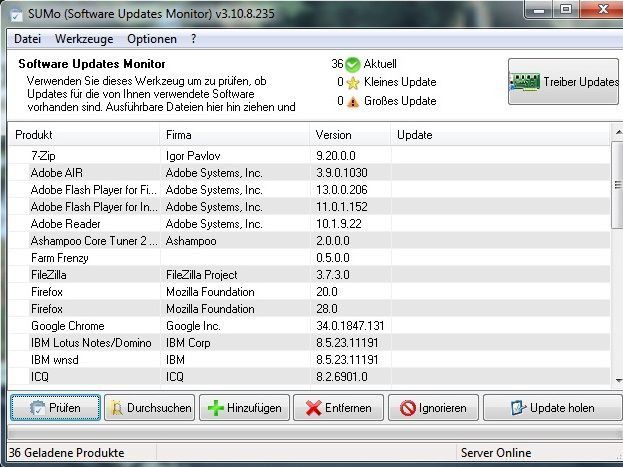Screen dimensions: 623x467
Task: Click the Ignorieren button
Action: click(x=433, y=407)
